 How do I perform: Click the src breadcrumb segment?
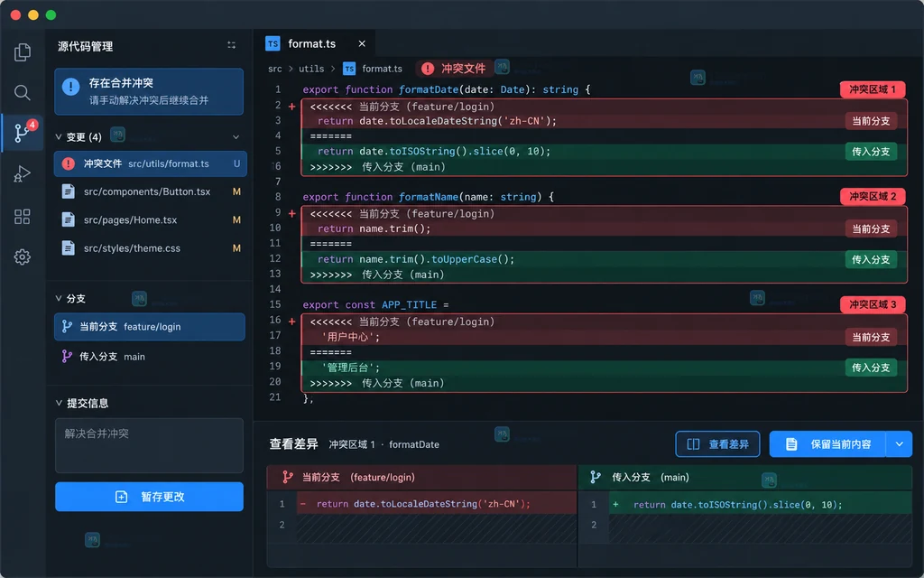click(x=274, y=69)
